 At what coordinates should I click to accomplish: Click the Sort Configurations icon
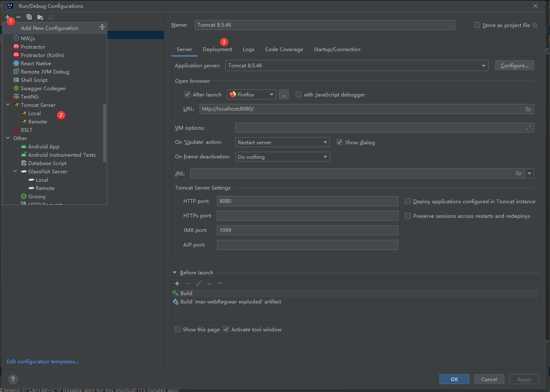pyautogui.click(x=51, y=17)
